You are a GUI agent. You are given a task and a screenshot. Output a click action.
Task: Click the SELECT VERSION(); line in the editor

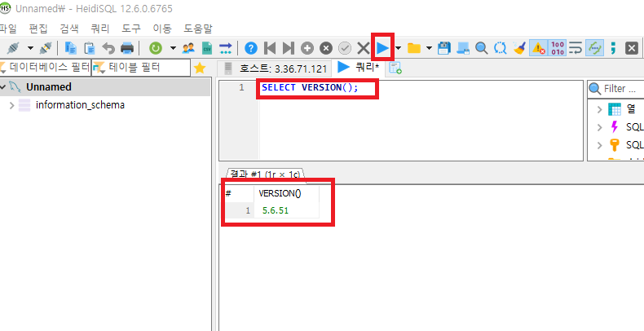(x=310, y=87)
